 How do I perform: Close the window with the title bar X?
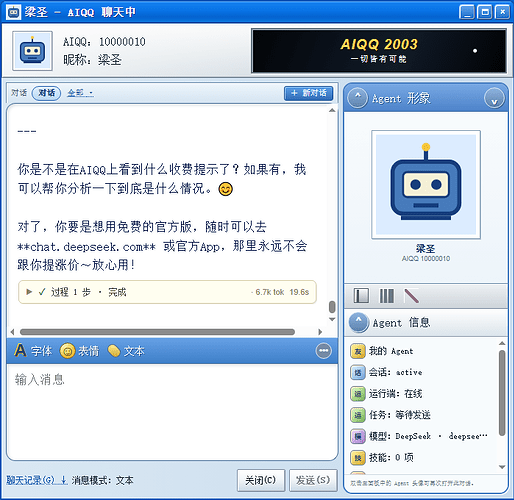coord(502,12)
